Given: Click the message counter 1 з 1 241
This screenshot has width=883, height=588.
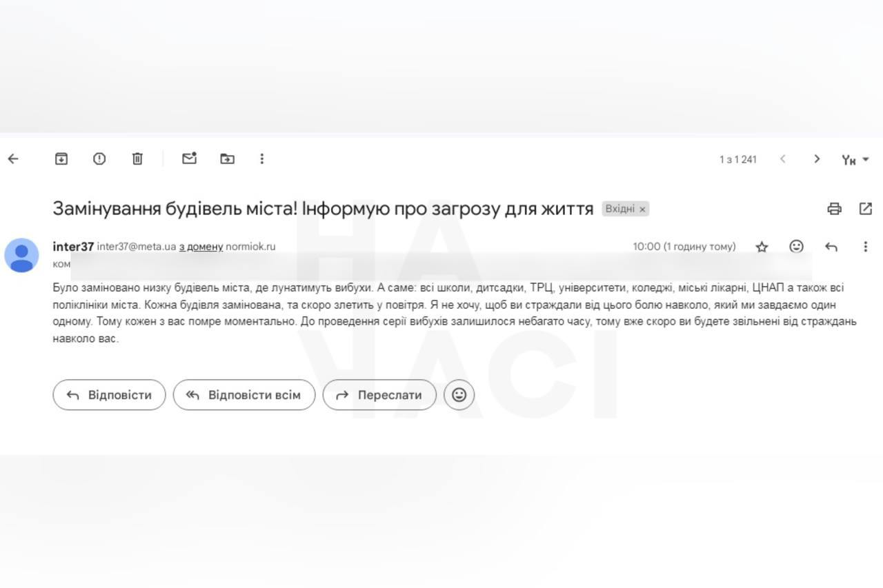Looking at the screenshot, I should [x=738, y=160].
